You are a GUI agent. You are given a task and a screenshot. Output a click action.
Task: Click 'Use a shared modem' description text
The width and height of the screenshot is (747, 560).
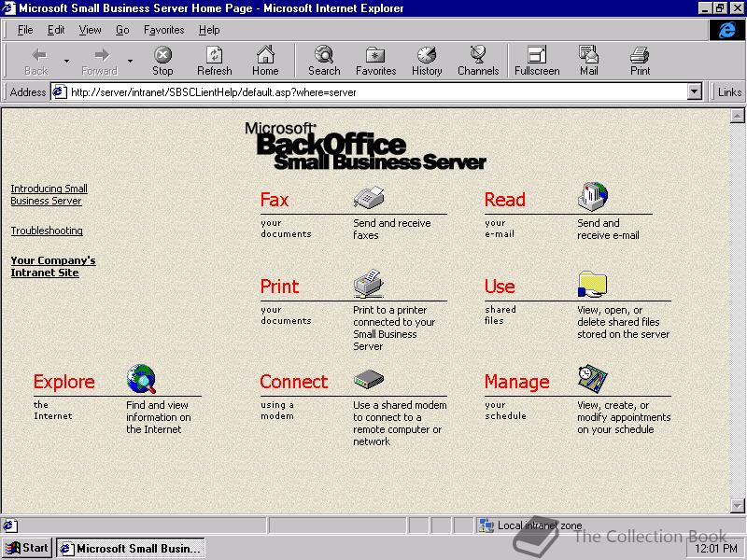(400, 424)
